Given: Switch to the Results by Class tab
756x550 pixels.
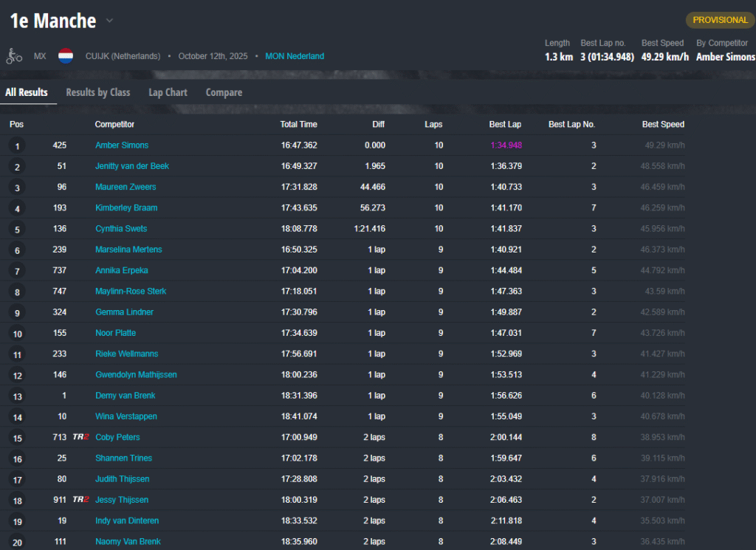Looking at the screenshot, I should [x=97, y=92].
